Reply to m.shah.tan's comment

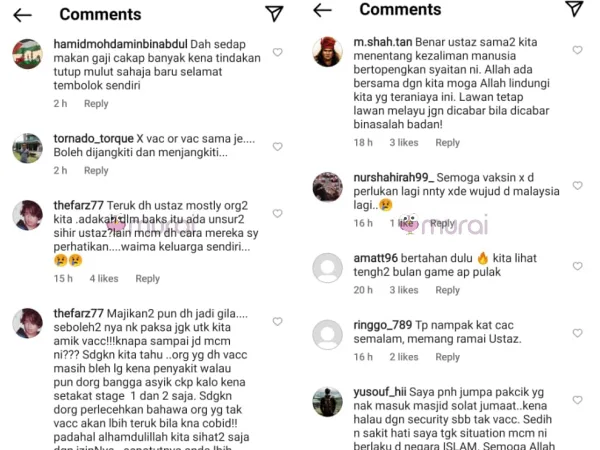click(x=447, y=143)
